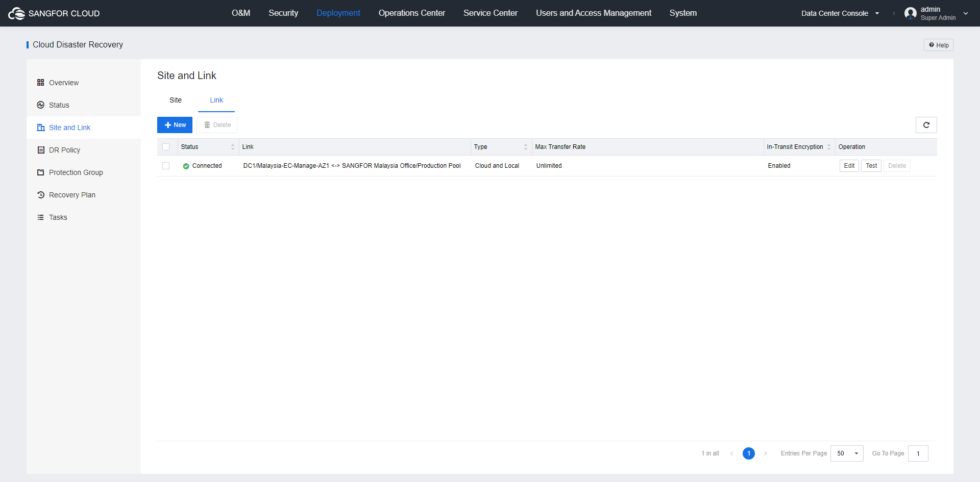
Task: Open Status in the sidebar
Action: coord(84,105)
